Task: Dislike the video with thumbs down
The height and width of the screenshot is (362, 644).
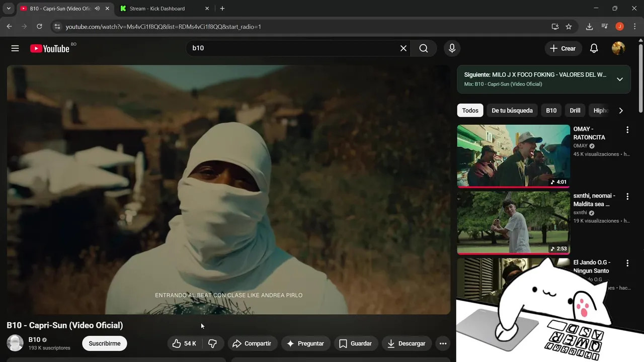Action: [213, 343]
